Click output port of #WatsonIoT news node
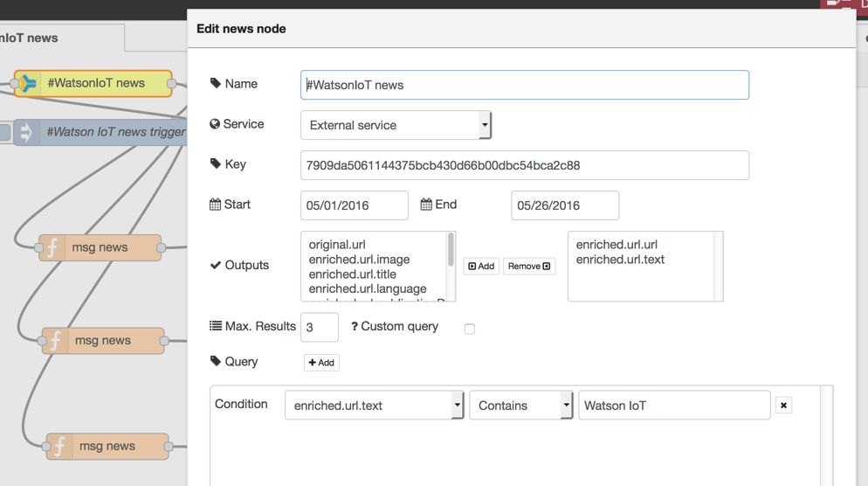Screen dimensions: 868x486 point(172,84)
